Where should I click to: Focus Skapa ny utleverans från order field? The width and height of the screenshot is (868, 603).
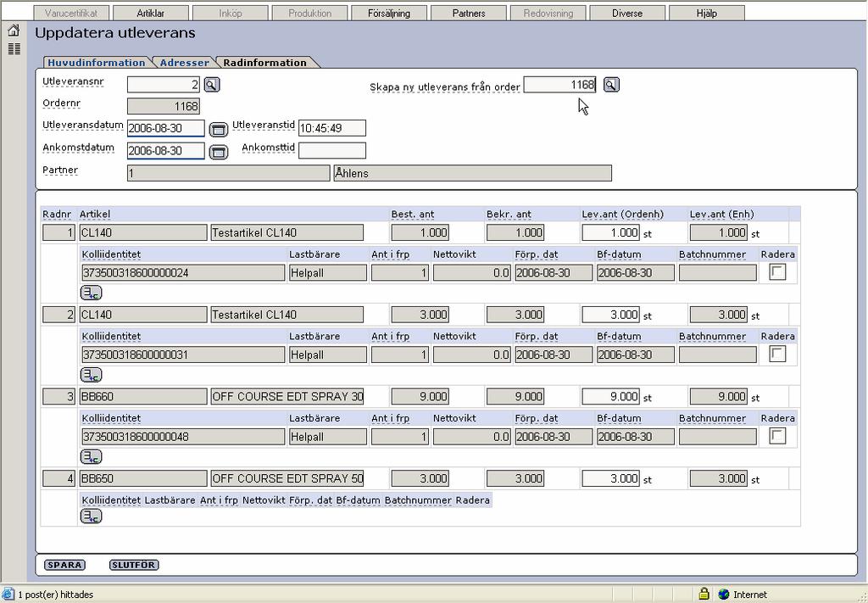click(x=559, y=85)
